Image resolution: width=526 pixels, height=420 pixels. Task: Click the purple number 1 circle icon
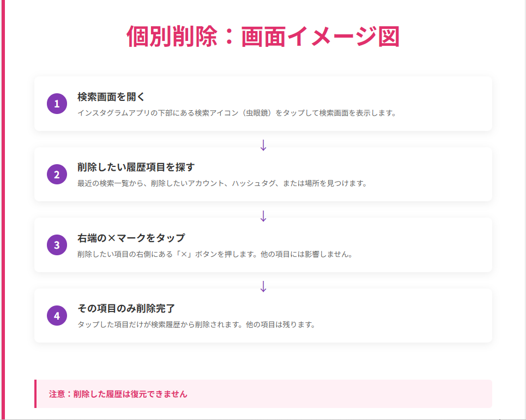pos(57,104)
